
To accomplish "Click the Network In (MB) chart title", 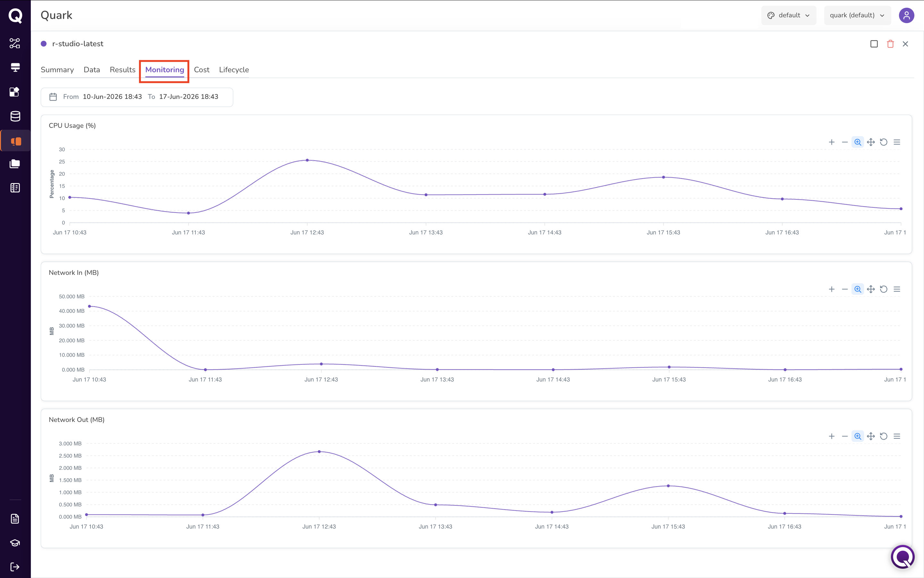I will pos(74,273).
